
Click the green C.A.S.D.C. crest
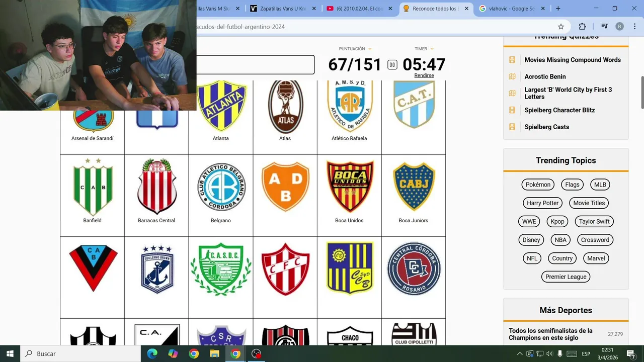tap(221, 269)
